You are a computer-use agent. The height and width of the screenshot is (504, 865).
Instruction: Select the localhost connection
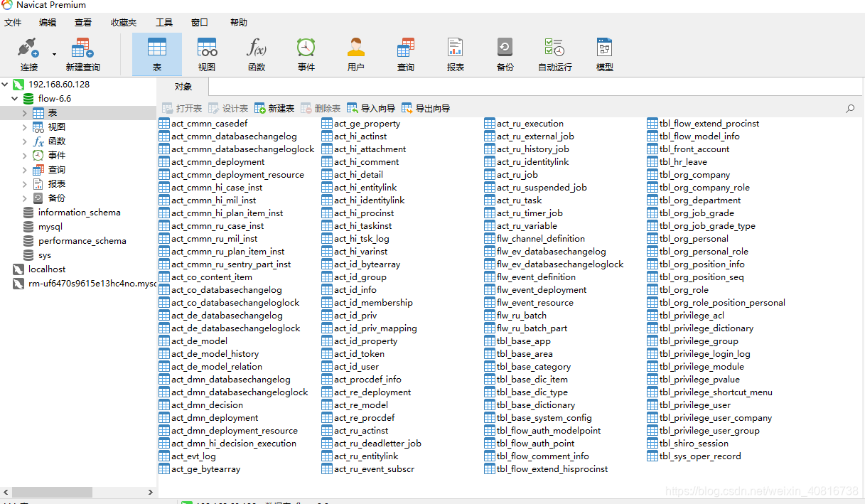47,269
